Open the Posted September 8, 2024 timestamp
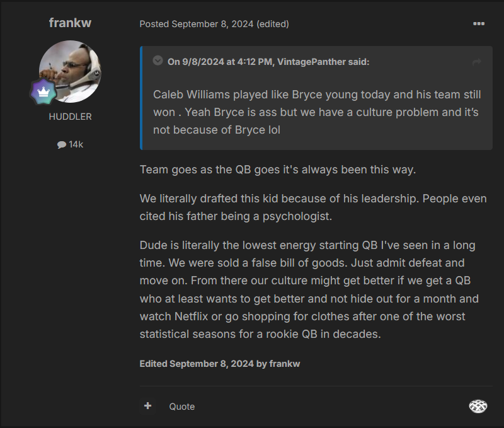 [x=197, y=24]
